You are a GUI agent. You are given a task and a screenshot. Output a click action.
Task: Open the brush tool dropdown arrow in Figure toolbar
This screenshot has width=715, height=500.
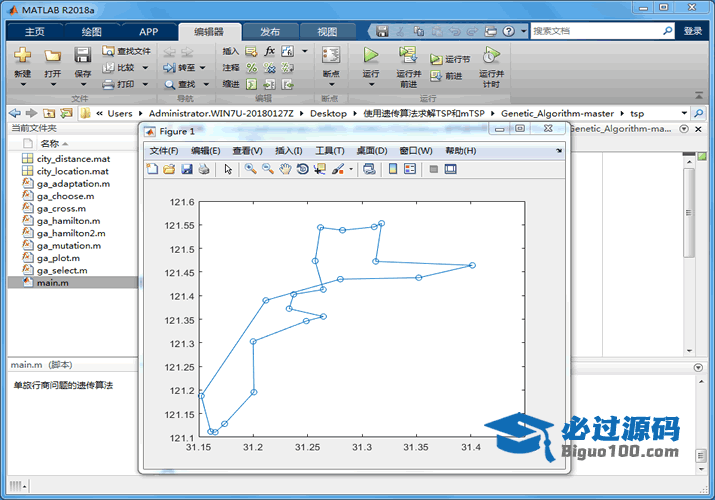(351, 170)
